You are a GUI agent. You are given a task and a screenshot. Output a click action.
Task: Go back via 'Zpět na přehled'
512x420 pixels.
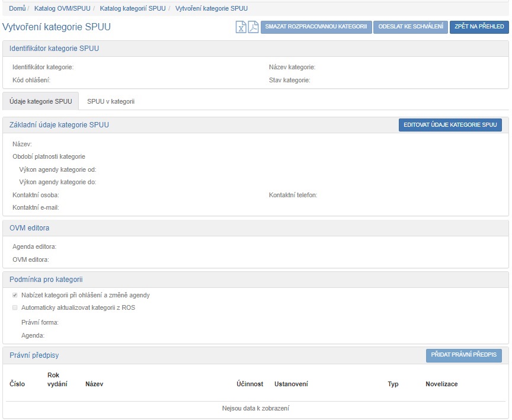479,27
